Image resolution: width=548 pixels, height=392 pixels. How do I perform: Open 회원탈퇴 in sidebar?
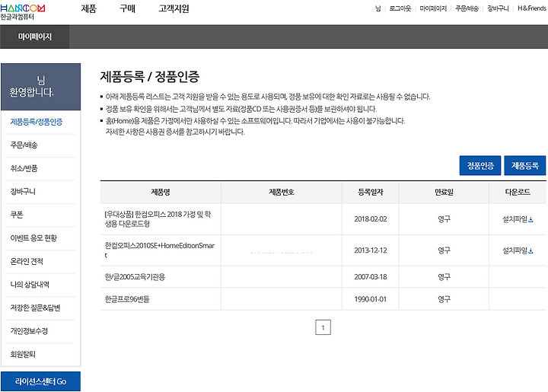click(23, 354)
